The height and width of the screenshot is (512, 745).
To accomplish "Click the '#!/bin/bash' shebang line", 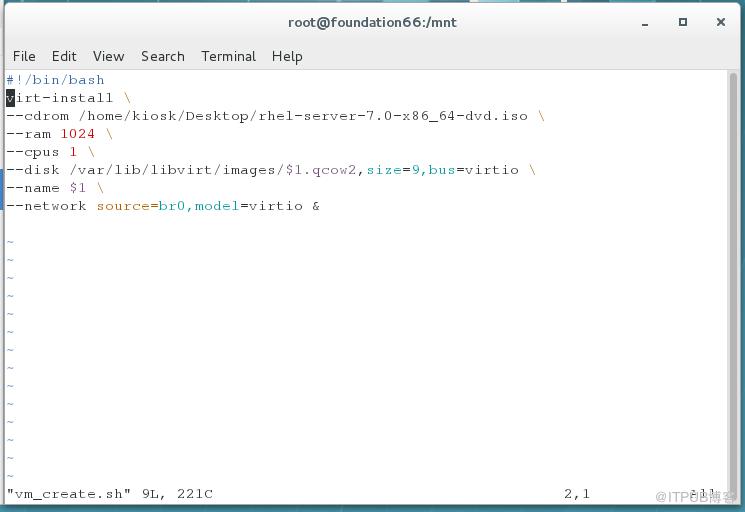I will [55, 80].
